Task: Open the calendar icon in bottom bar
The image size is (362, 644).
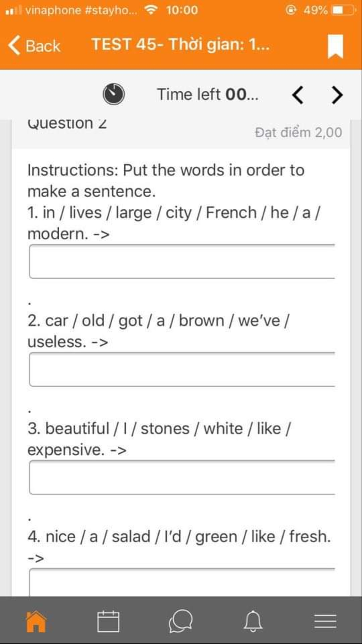Action: coord(108,621)
